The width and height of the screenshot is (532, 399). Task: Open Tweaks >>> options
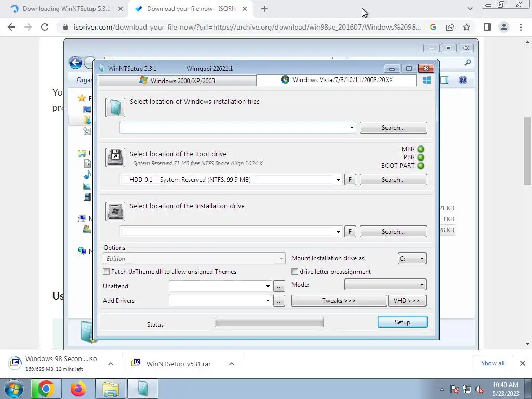(339, 301)
